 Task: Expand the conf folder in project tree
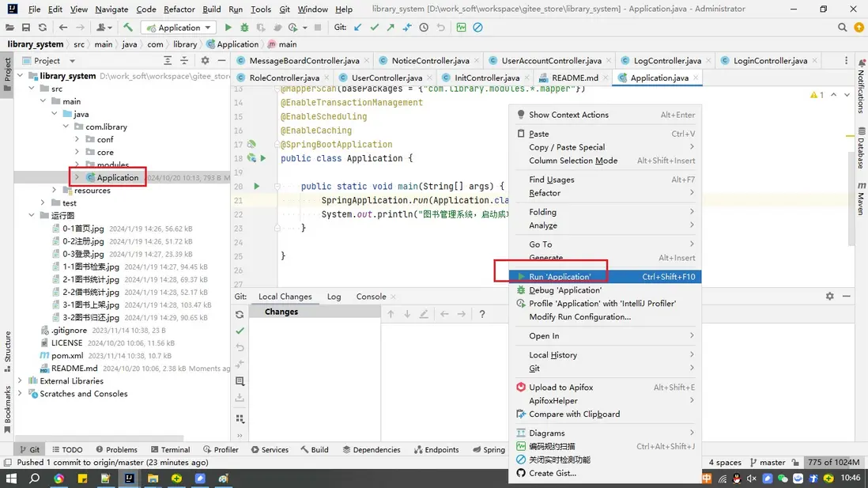pyautogui.click(x=77, y=139)
